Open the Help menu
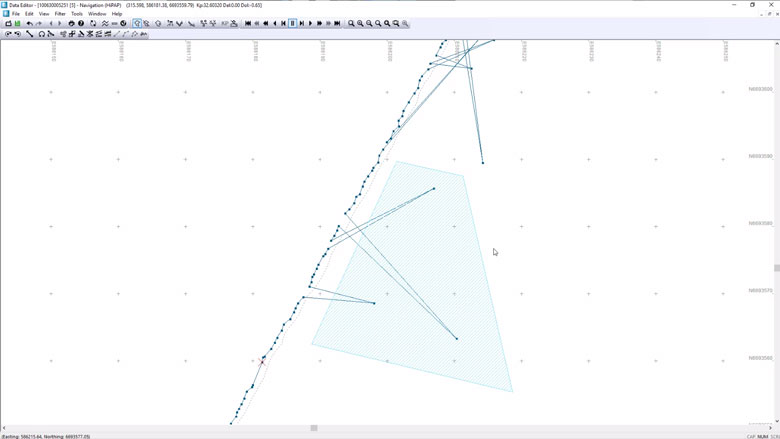Image resolution: width=780 pixels, height=439 pixels. coord(117,14)
